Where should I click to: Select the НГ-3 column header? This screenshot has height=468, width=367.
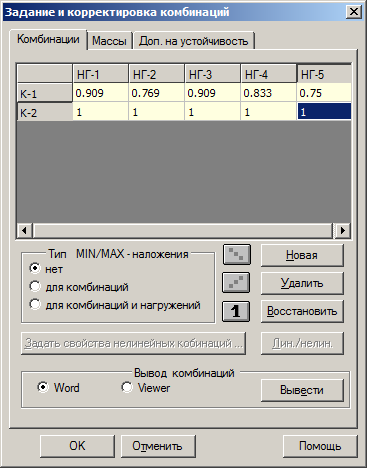click(212, 74)
